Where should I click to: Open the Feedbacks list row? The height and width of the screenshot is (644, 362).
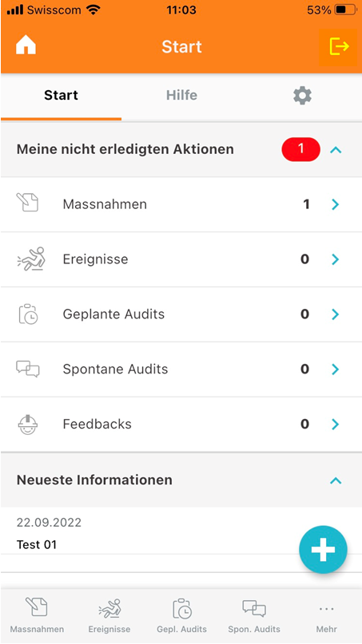181,425
